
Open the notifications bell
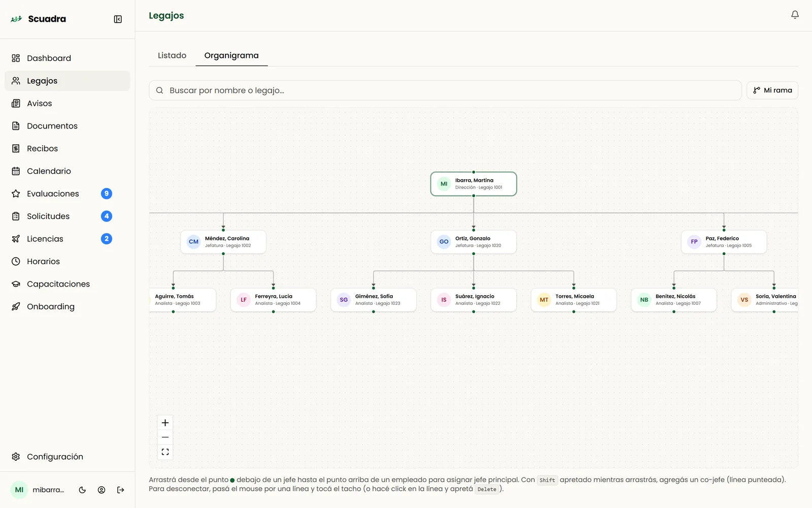tap(795, 15)
